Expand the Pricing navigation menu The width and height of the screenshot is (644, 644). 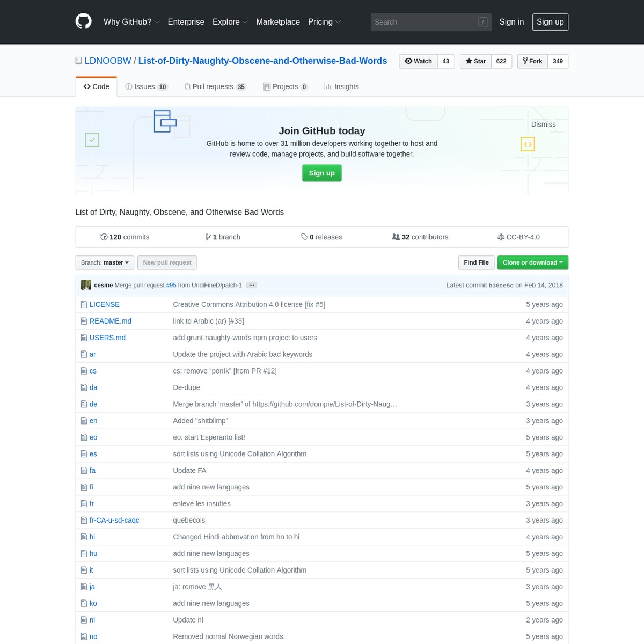point(324,22)
